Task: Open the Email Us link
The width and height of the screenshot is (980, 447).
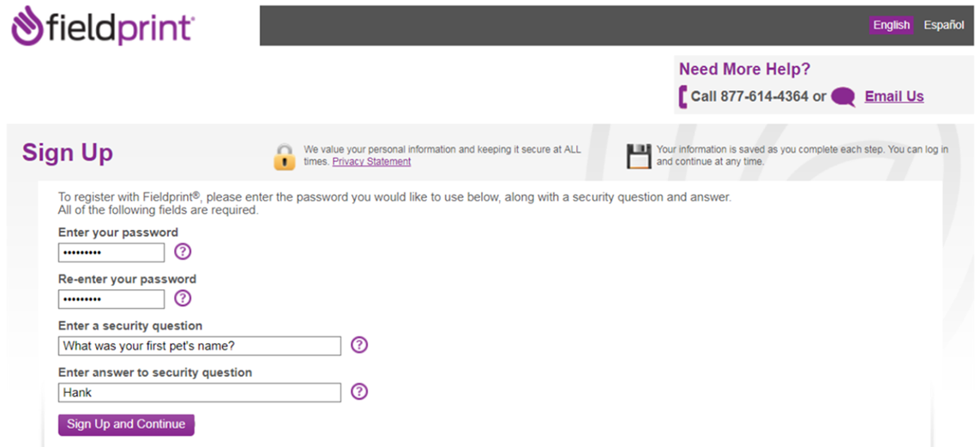Action: pyautogui.click(x=893, y=96)
